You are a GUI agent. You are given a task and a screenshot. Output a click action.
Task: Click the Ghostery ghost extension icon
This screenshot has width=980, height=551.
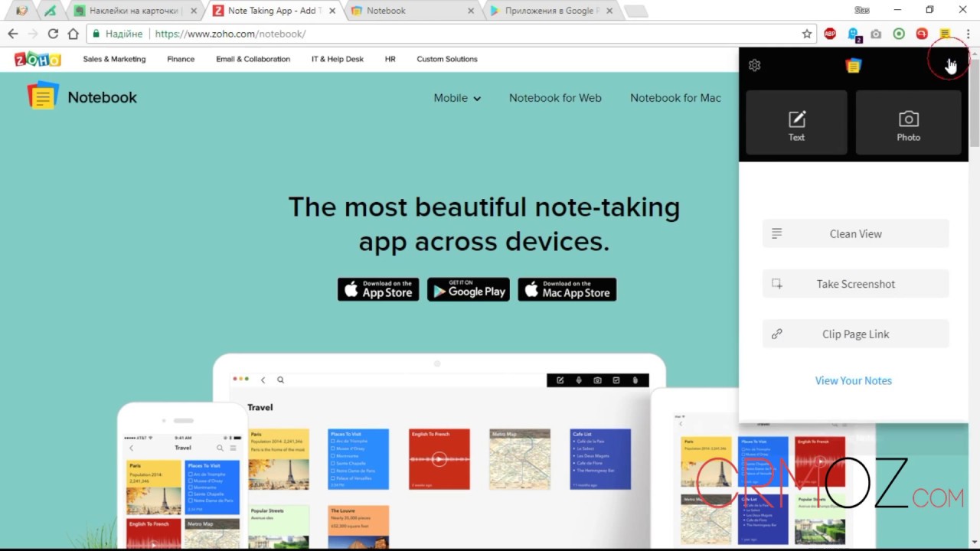[x=854, y=34]
